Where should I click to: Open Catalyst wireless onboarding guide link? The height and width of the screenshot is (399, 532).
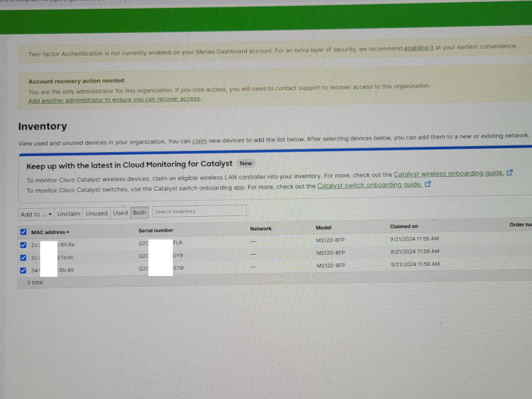click(x=448, y=174)
